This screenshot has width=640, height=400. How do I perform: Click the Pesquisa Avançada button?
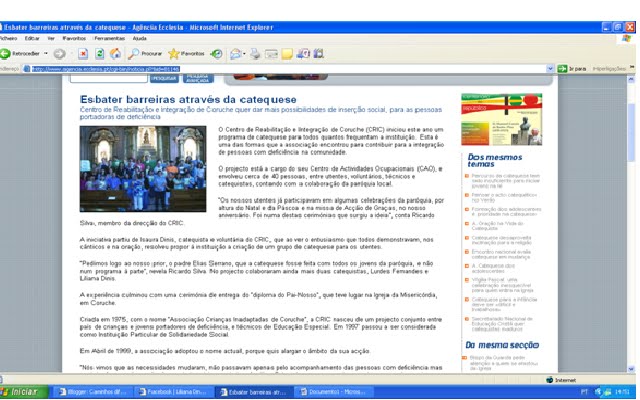[x=198, y=78]
